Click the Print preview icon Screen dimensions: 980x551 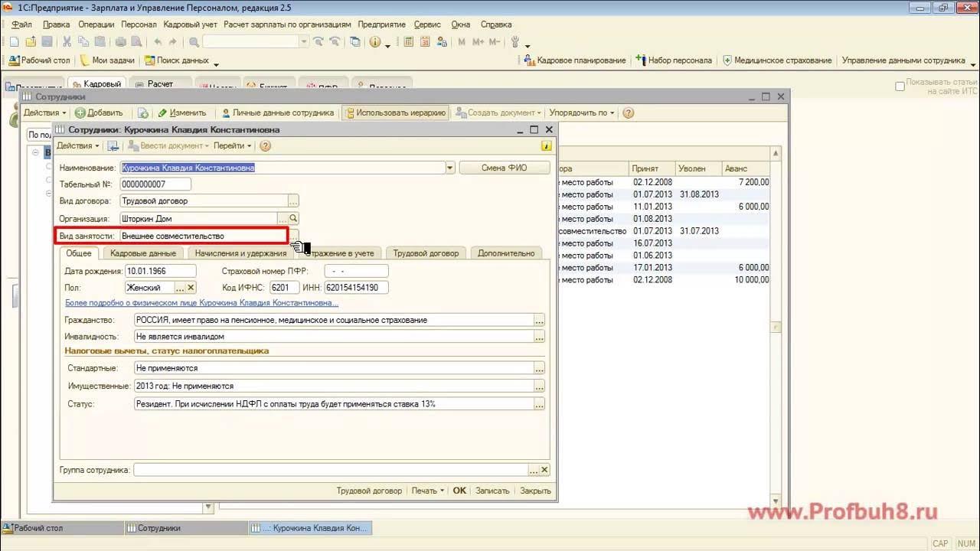click(136, 42)
